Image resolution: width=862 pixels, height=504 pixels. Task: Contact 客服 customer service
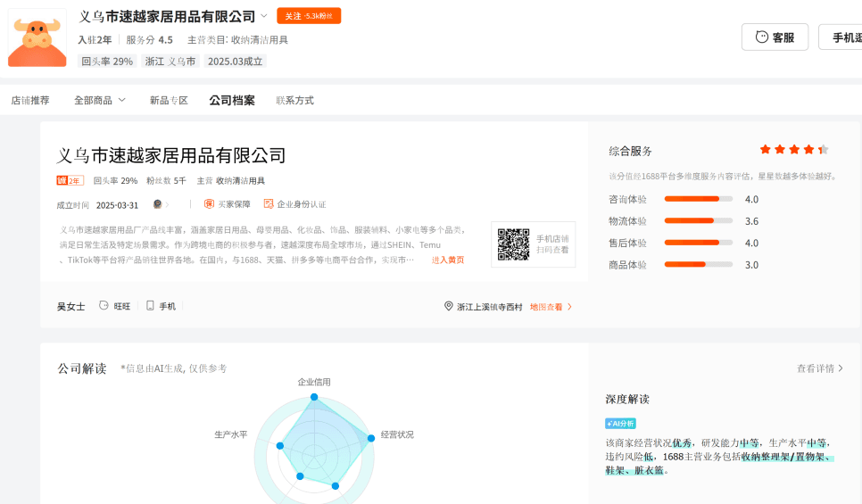coord(775,37)
